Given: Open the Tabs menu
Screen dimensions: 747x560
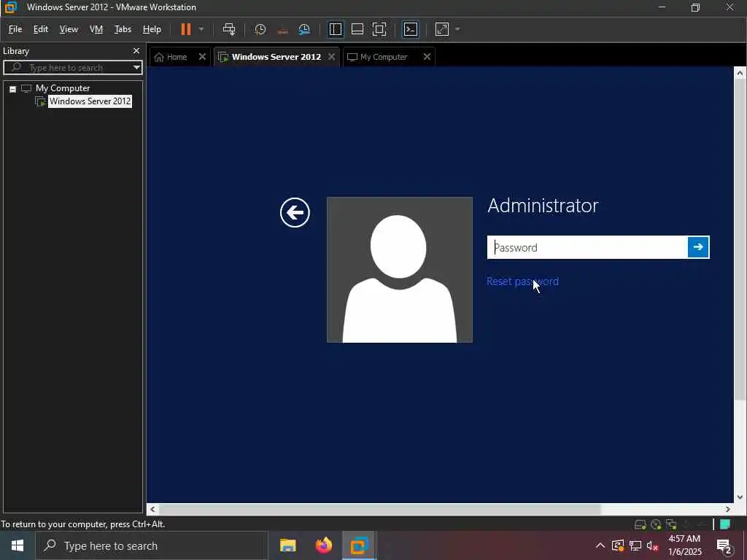Looking at the screenshot, I should (x=123, y=29).
